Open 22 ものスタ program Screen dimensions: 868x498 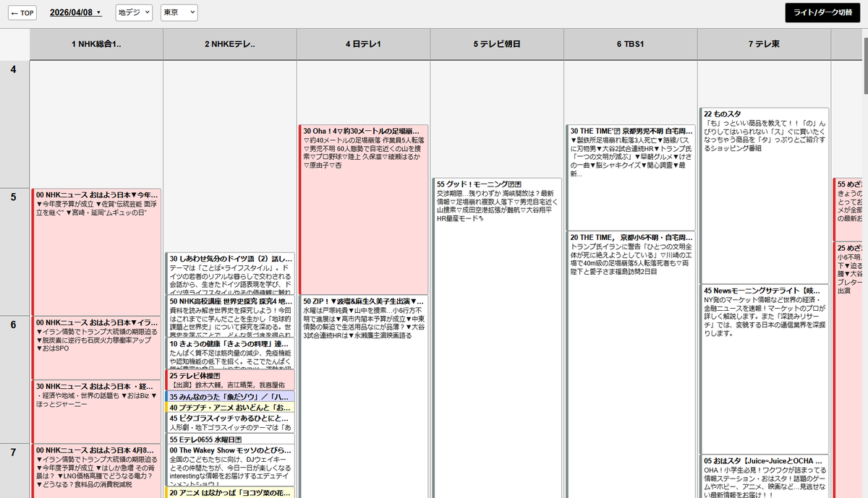click(x=764, y=195)
